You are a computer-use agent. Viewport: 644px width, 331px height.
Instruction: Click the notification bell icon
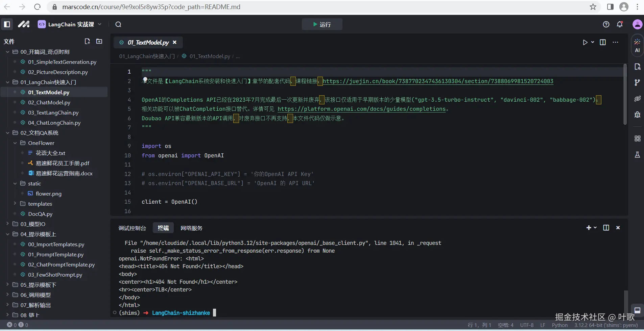tap(620, 24)
